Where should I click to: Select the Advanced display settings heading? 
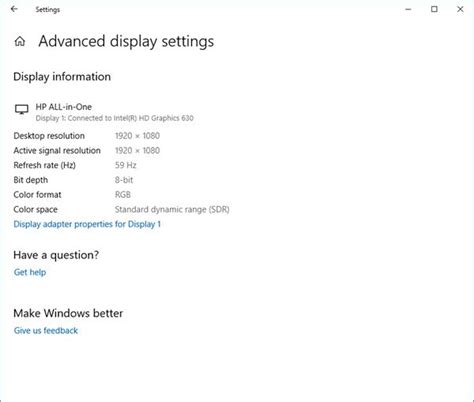tap(126, 41)
